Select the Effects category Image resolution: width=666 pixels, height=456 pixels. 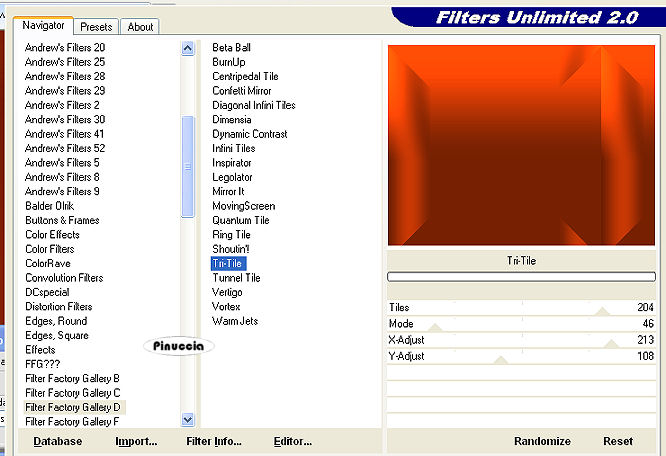40,350
